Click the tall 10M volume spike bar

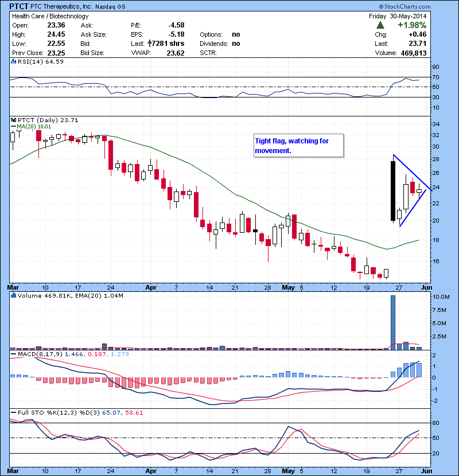point(393,322)
